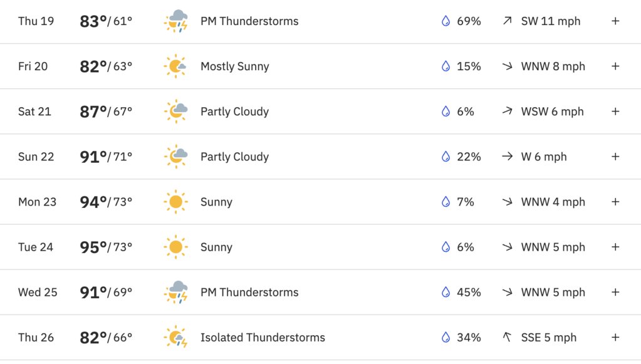Click the raindrop icon next to 69%
This screenshot has width=641, height=364.
(446, 21)
